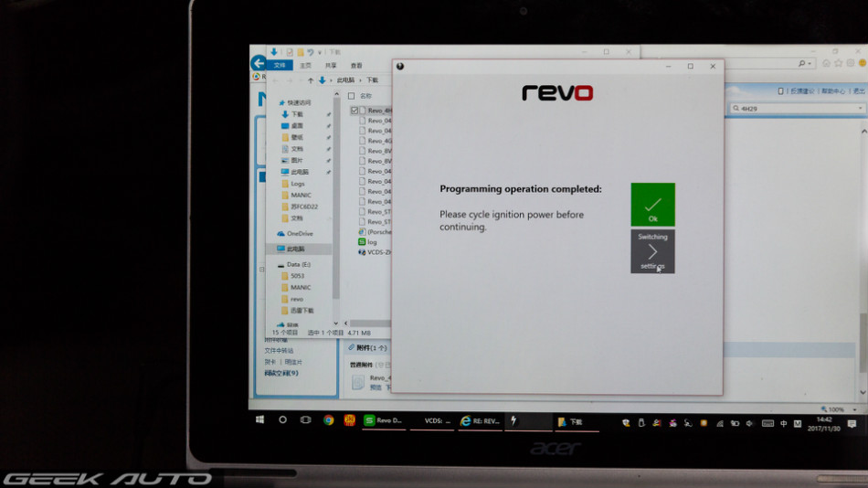Open the 文件 ribbon tab in Explorer
868x488 pixels.
280,66
